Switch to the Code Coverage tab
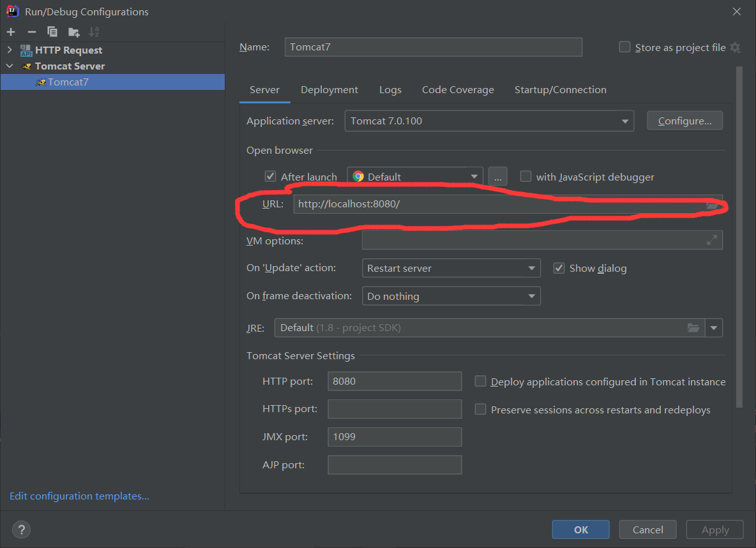 click(458, 90)
